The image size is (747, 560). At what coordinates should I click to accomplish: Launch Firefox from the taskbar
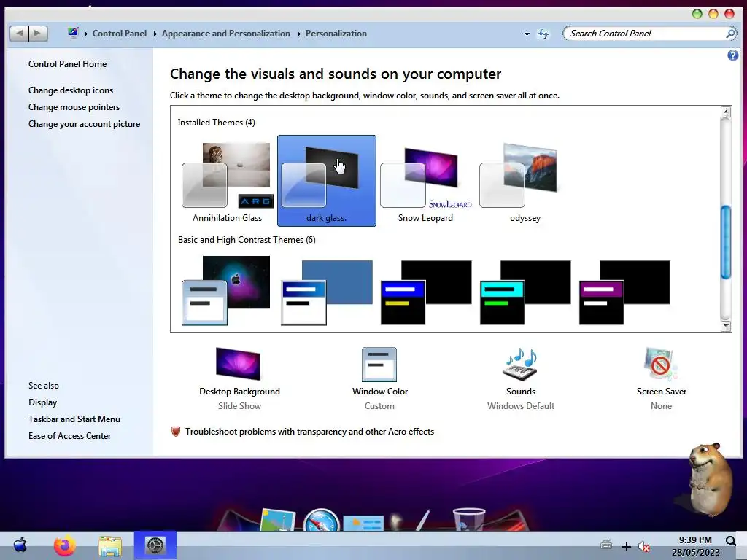[x=65, y=545]
